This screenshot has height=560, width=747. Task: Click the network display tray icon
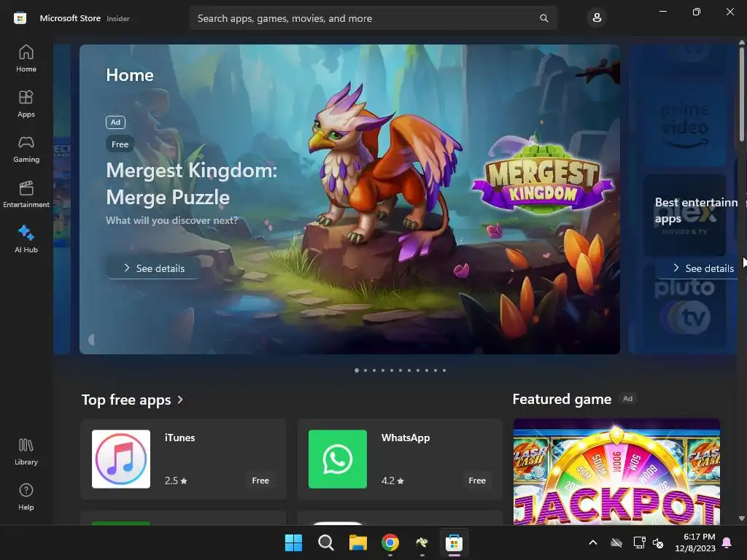tap(639, 542)
